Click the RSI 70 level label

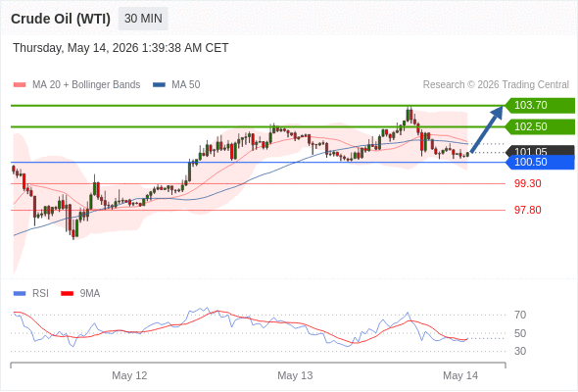[520, 315]
